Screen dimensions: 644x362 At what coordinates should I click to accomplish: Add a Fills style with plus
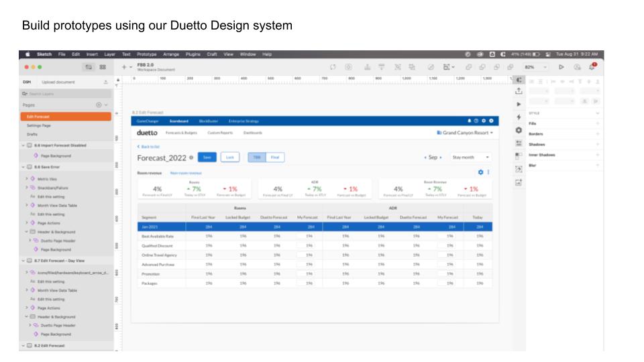tap(597, 123)
